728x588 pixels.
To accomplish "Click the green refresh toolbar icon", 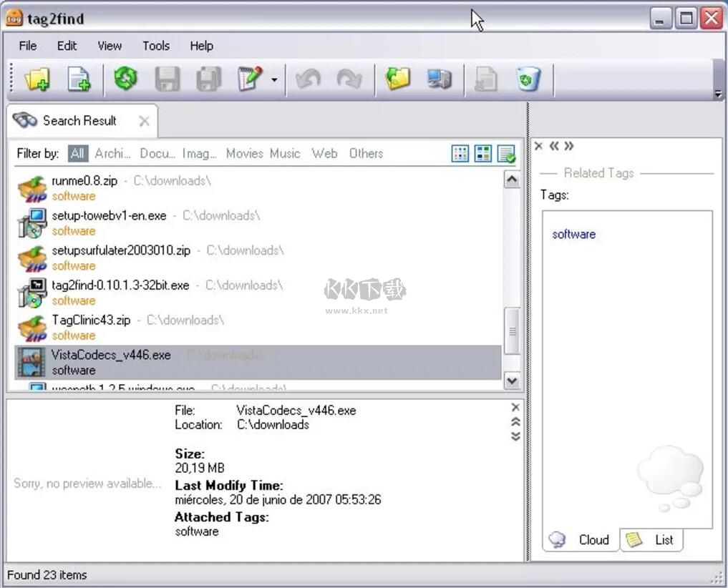I will (126, 79).
